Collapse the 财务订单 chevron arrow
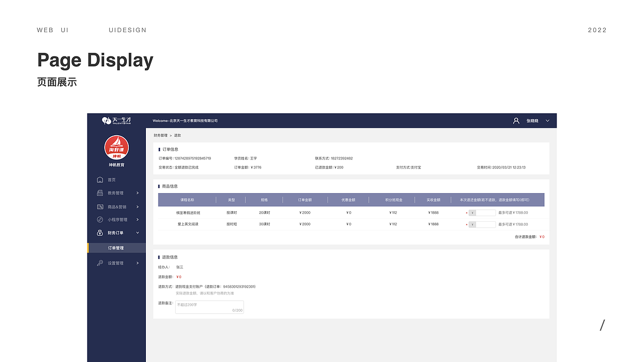This screenshot has height=362, width=644. (x=137, y=233)
